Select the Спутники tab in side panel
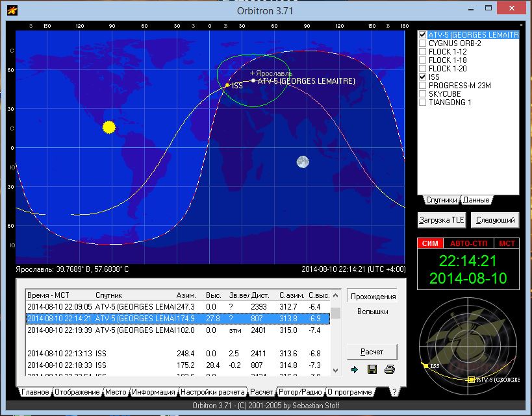 point(442,200)
